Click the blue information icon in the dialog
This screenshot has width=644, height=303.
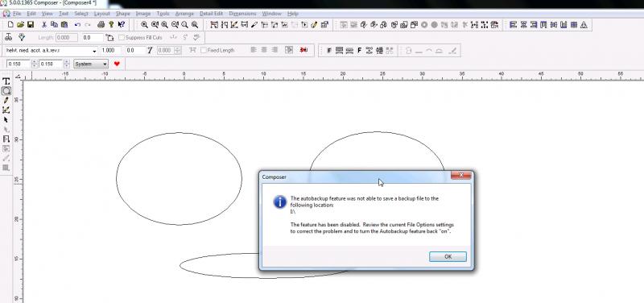pyautogui.click(x=280, y=201)
